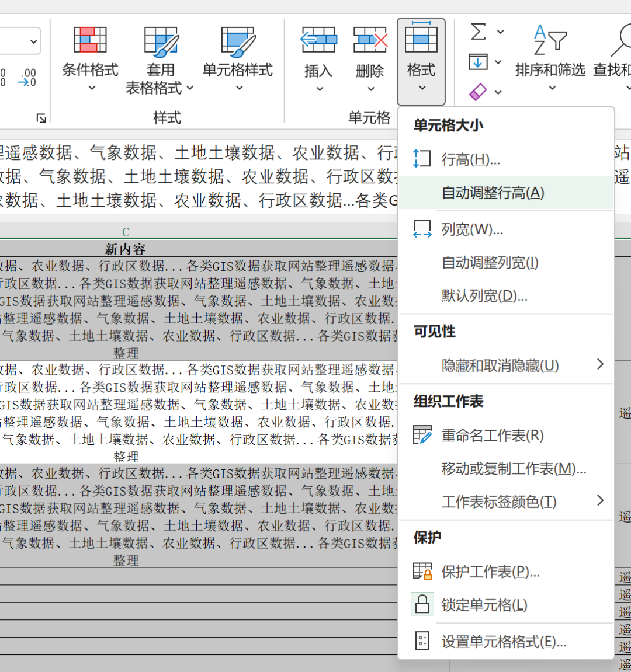Choose 设置单元格格式(E)... menu item
The image size is (631, 672).
(x=506, y=642)
